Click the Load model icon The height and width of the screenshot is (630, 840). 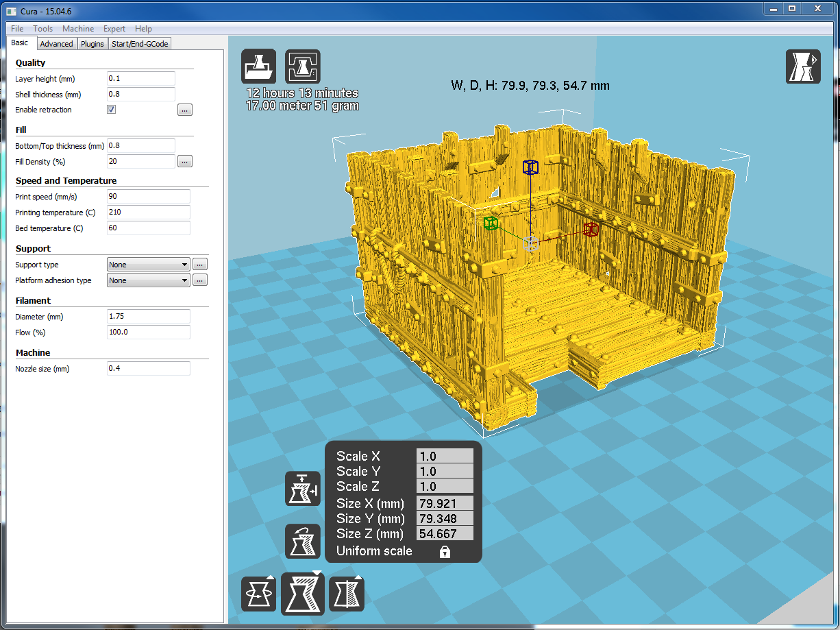[x=259, y=66]
